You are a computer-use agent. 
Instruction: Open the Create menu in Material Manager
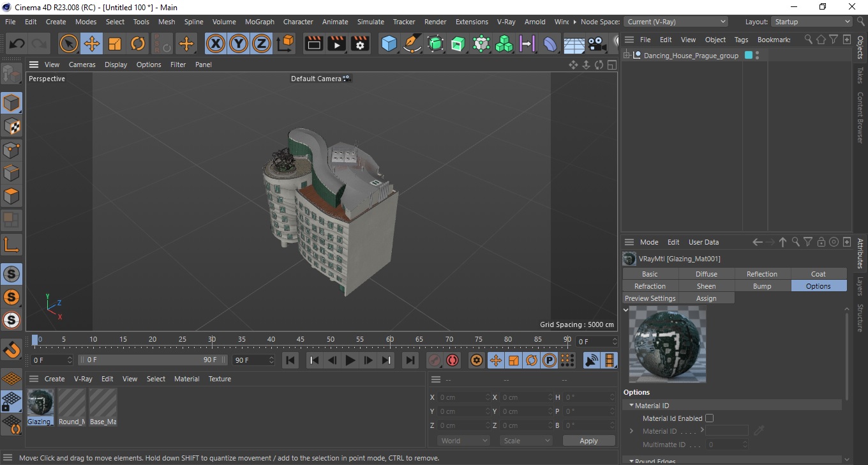click(54, 379)
